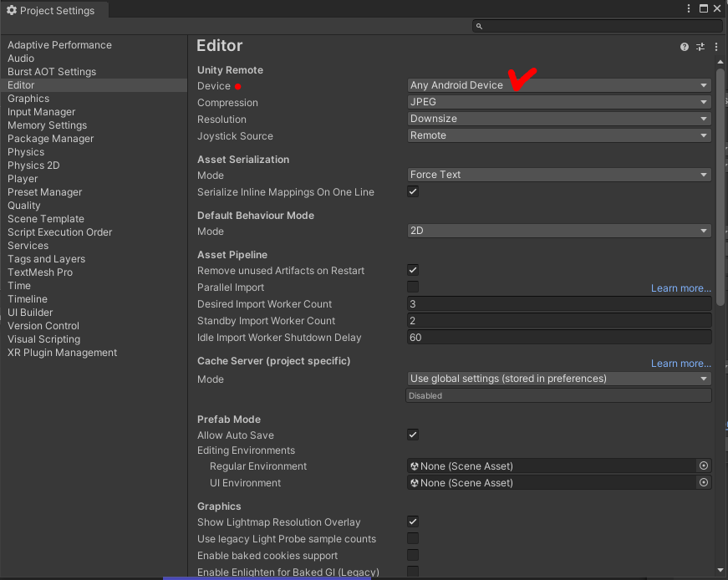Image resolution: width=728 pixels, height=580 pixels.
Task: Click the Project Settings tab
Action: point(55,10)
